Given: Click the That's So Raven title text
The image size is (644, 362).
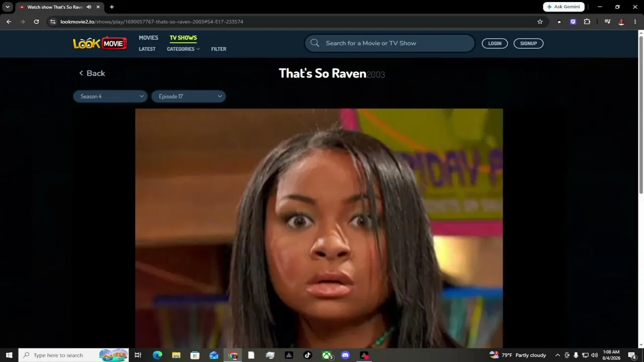Looking at the screenshot, I should 323,73.
